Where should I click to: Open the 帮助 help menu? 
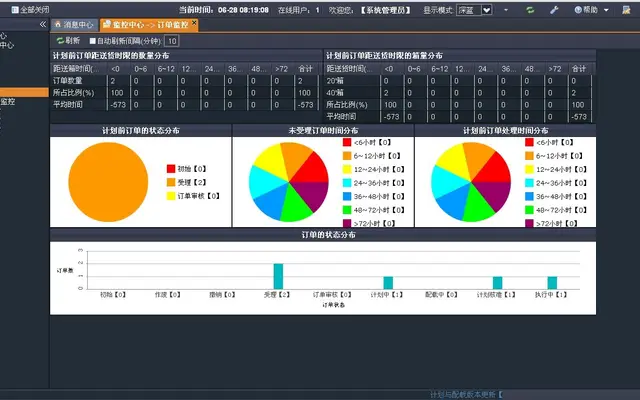click(x=587, y=10)
